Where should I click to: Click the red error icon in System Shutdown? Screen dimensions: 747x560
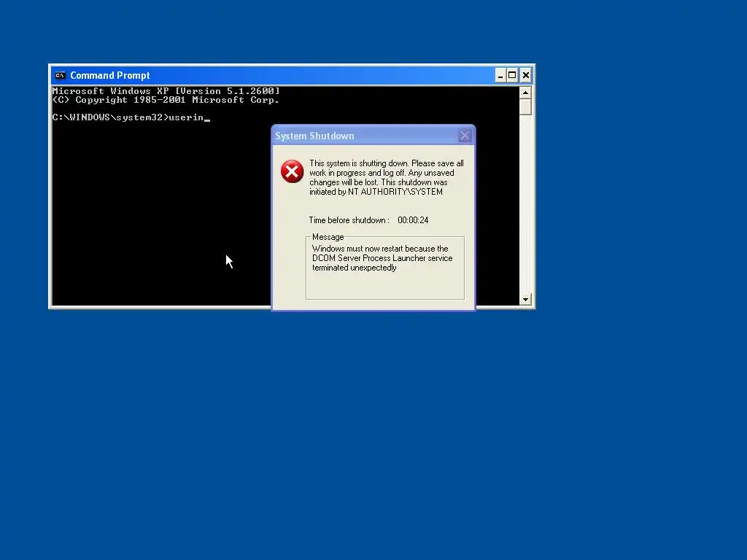[292, 171]
